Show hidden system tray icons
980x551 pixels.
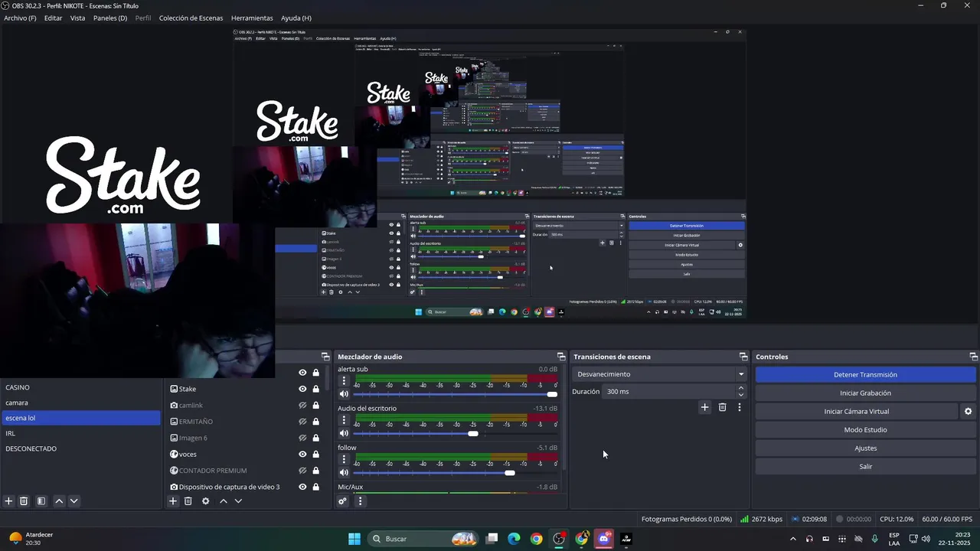(792, 539)
